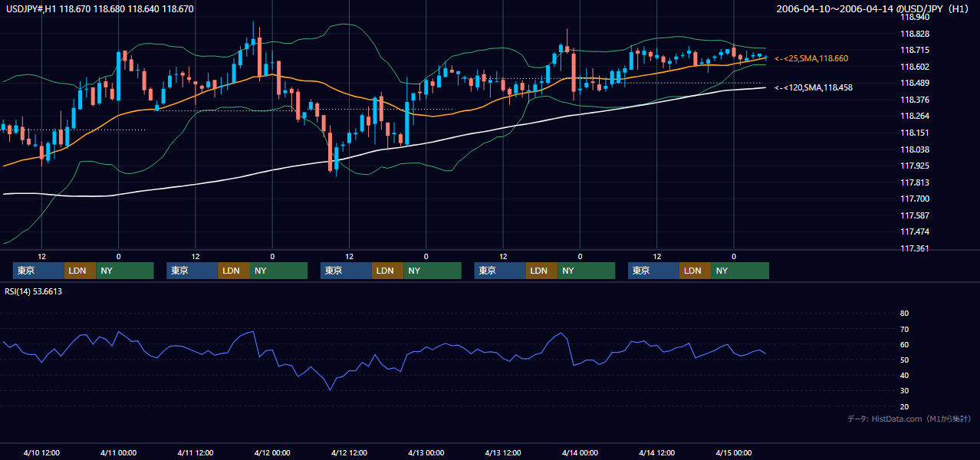The width and height of the screenshot is (980, 460).
Task: Click the RSI(14) 53.6613 indicator label
Action: (34, 291)
